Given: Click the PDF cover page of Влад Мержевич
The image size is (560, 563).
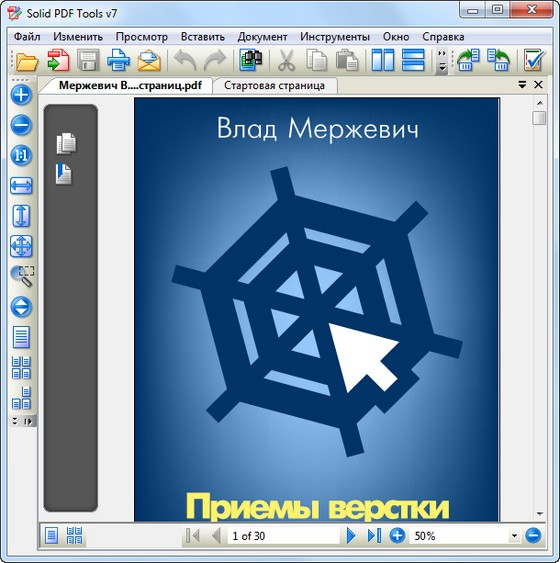Looking at the screenshot, I should tap(317, 309).
